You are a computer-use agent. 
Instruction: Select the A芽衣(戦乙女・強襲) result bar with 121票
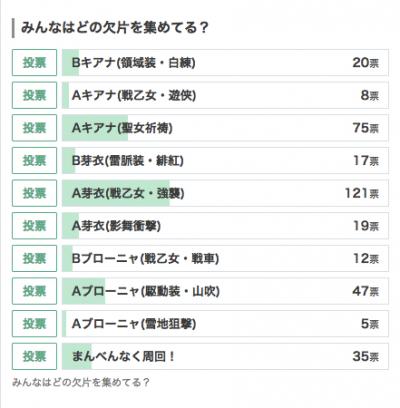(225, 193)
